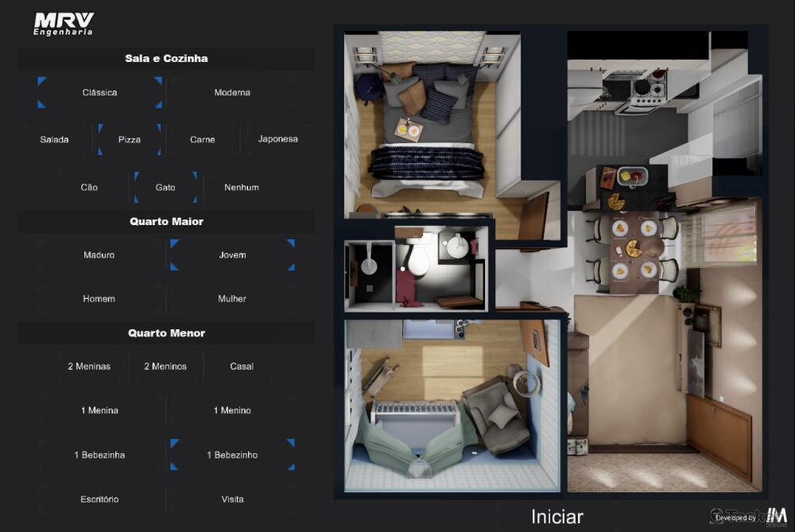Select Jovem bedroom style
The height and width of the screenshot is (532, 795).
click(232, 255)
